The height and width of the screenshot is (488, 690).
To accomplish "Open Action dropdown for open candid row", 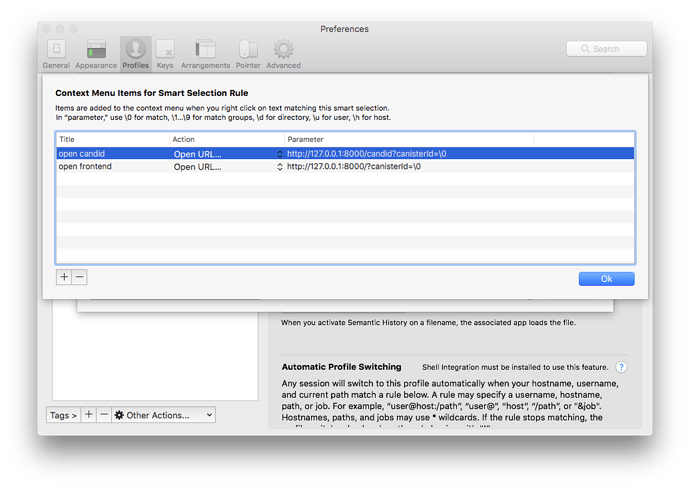I will point(228,154).
